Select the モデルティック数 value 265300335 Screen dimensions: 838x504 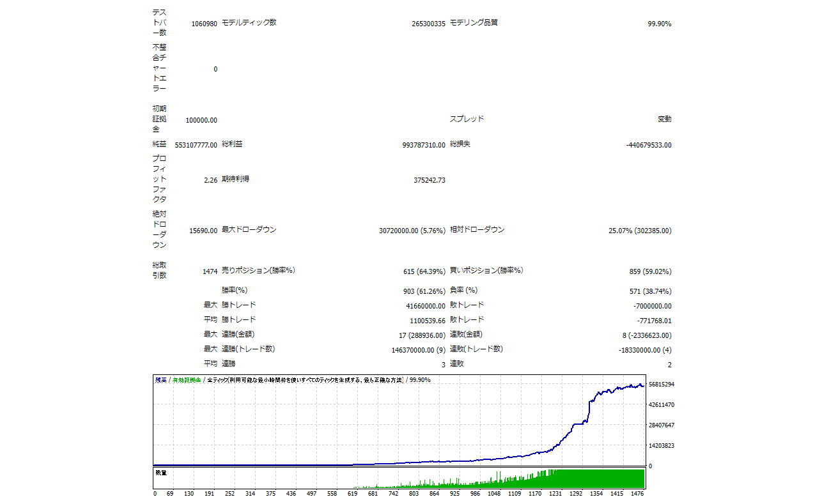point(428,24)
